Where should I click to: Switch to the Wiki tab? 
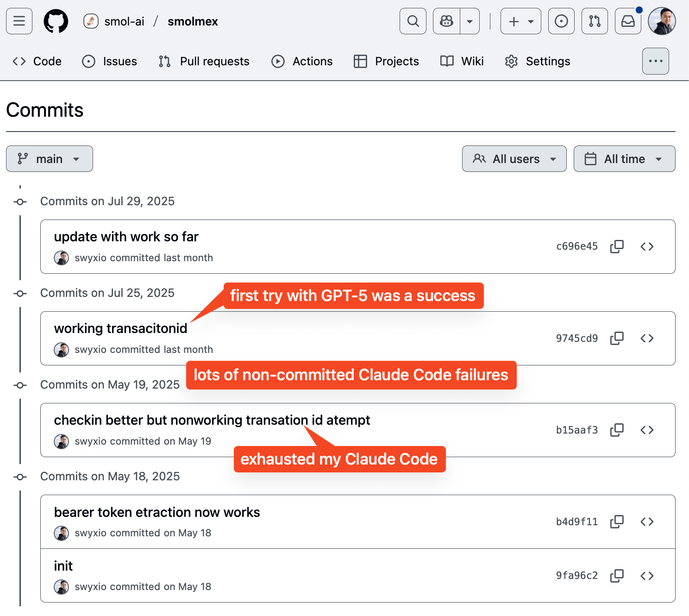coord(462,61)
